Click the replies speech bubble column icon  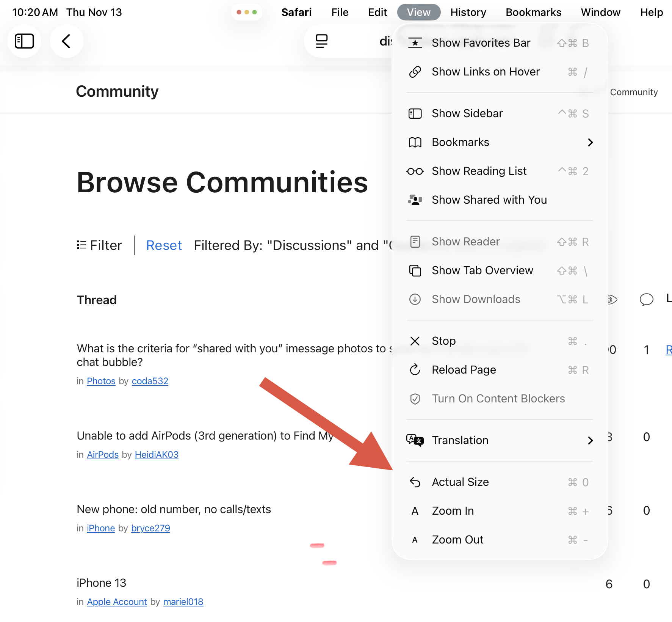pyautogui.click(x=647, y=300)
